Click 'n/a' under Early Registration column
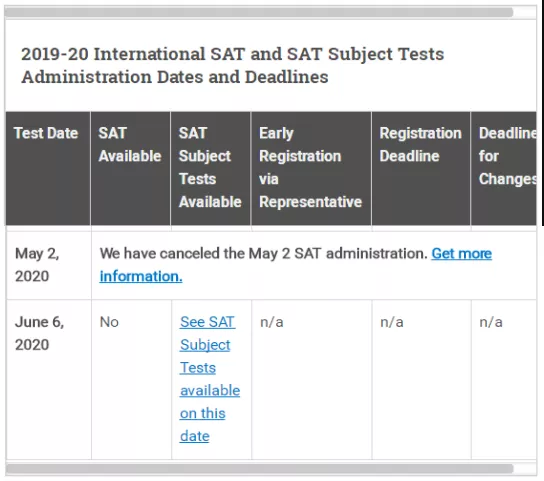544x481 pixels. [272, 322]
